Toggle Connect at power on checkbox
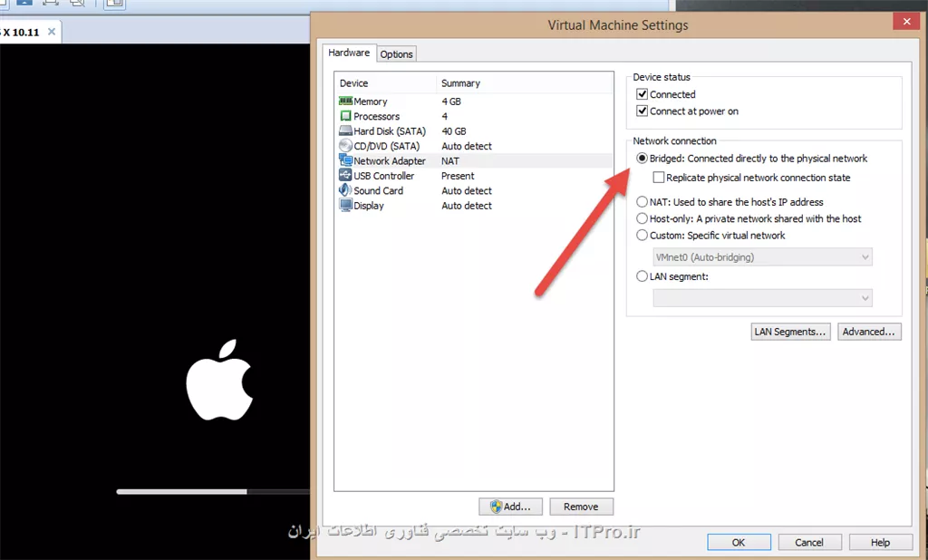The width and height of the screenshot is (928, 560). (x=643, y=111)
